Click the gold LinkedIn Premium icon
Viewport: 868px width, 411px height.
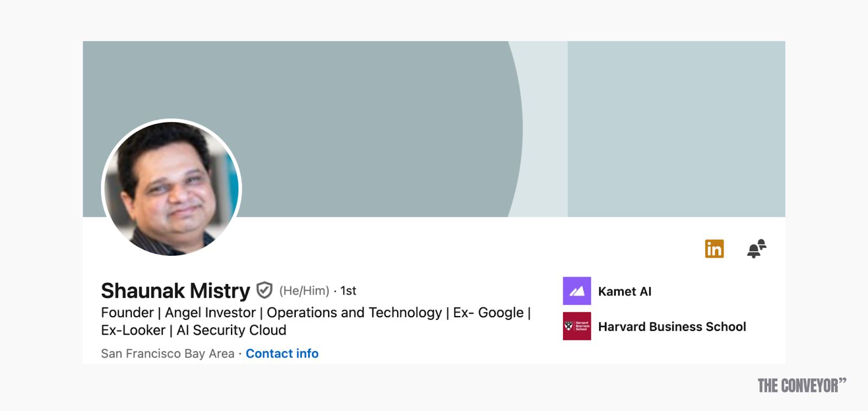click(x=714, y=249)
